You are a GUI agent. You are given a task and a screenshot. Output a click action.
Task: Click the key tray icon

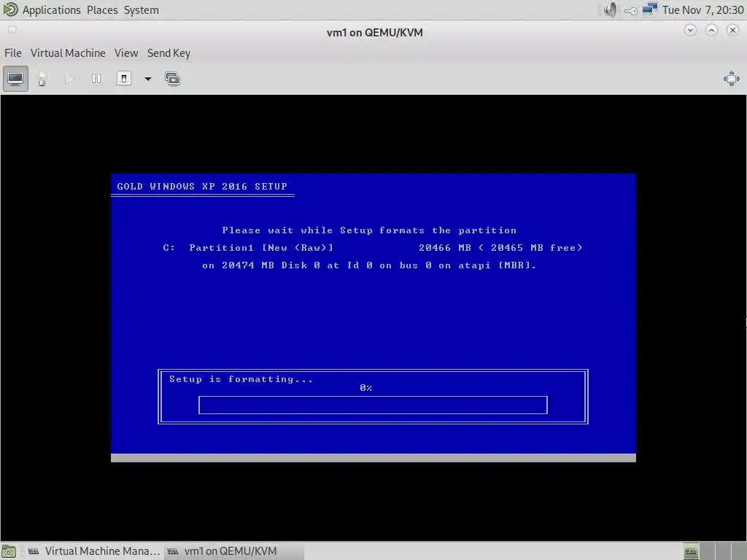pos(630,10)
